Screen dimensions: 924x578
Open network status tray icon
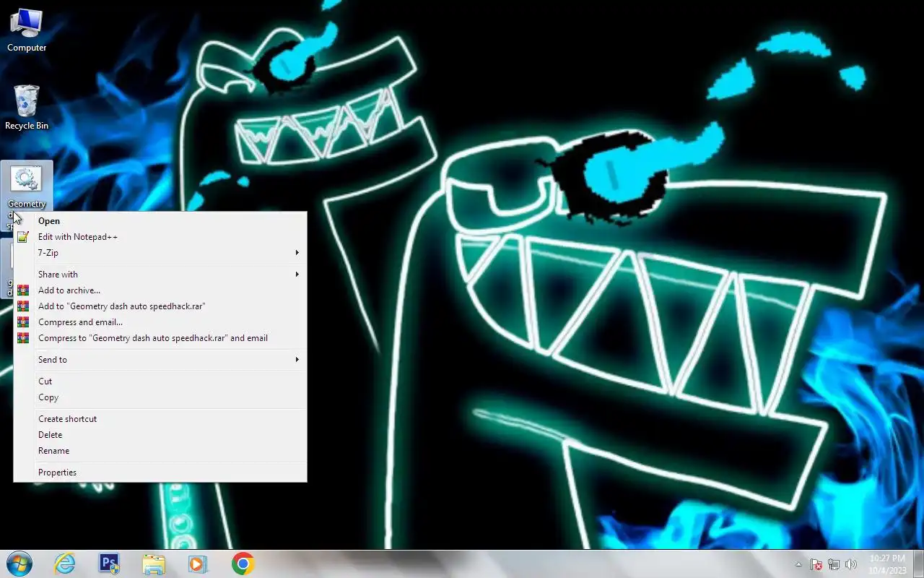(834, 564)
